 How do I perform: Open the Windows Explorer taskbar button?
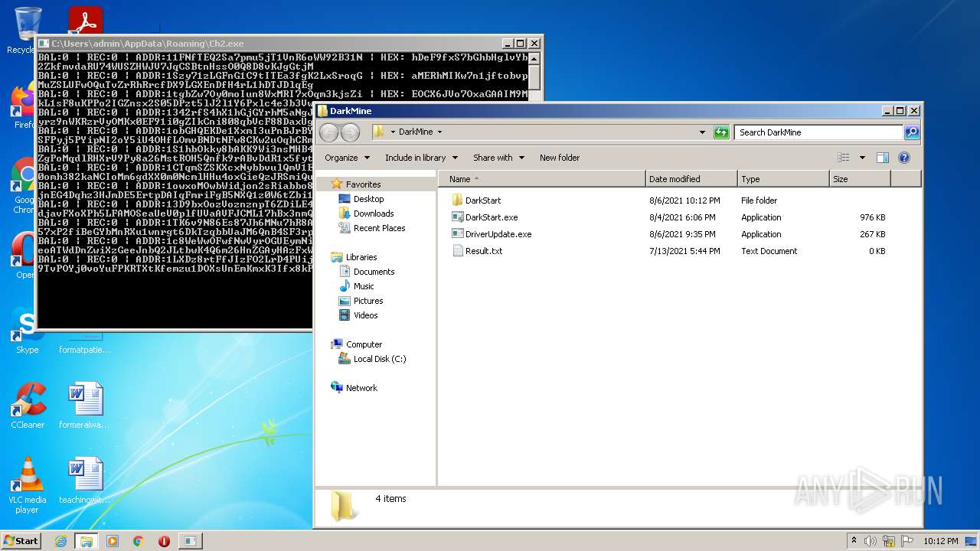tap(87, 541)
